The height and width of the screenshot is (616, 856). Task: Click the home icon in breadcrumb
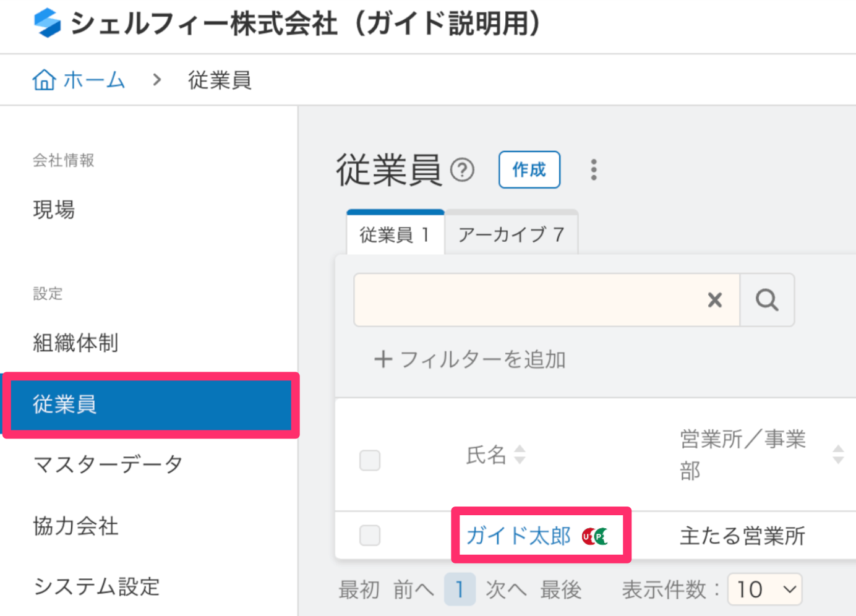44,80
